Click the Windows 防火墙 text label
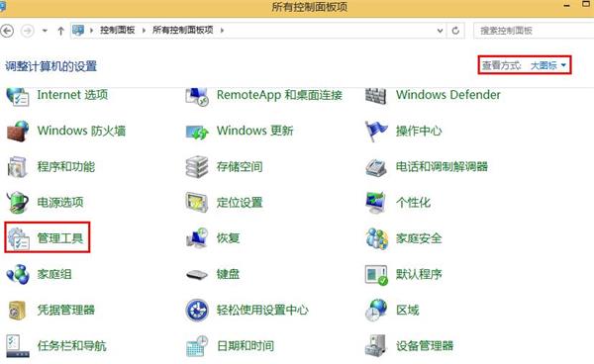The width and height of the screenshot is (594, 364). click(81, 131)
